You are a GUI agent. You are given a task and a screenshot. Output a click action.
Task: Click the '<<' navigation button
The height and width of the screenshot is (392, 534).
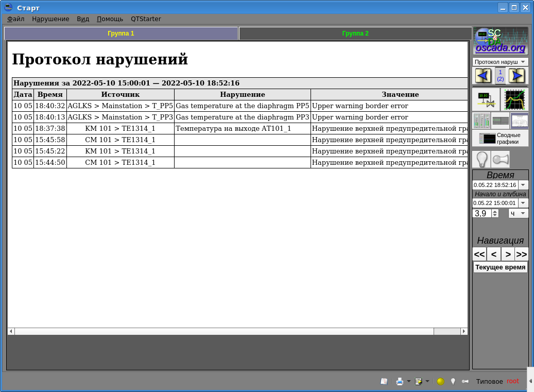479,254
